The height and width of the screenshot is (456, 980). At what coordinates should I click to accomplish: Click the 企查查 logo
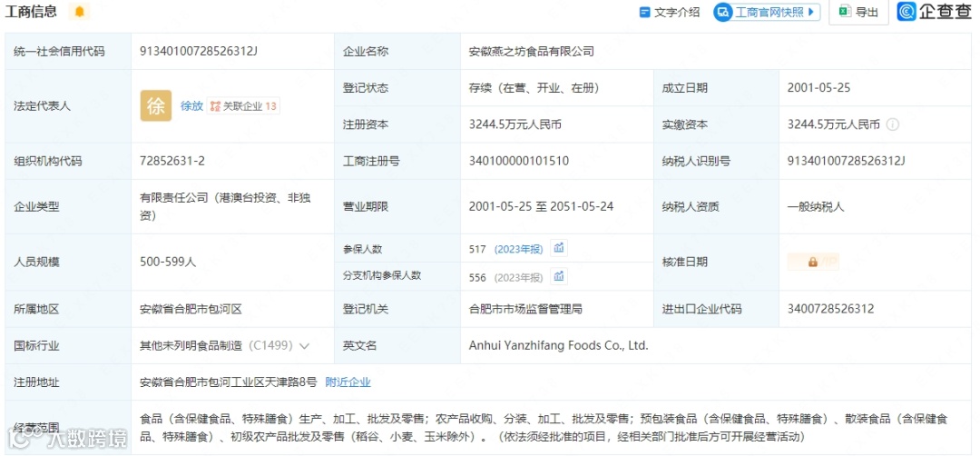[x=935, y=11]
